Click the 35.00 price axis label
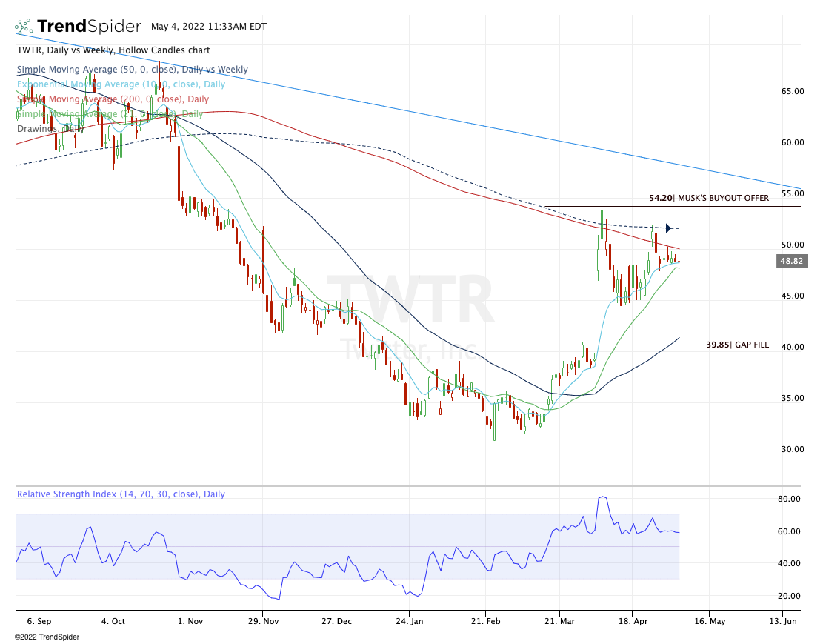The height and width of the screenshot is (644, 823). [x=793, y=398]
